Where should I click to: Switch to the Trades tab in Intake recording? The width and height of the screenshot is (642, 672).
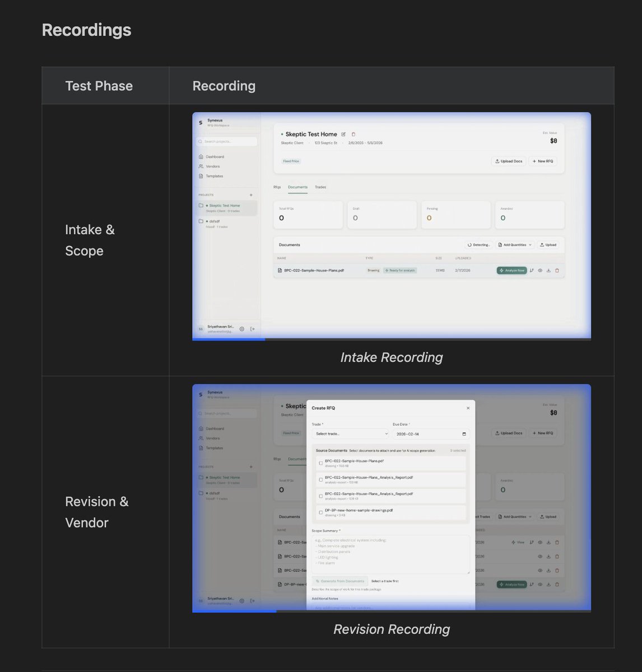tap(320, 187)
